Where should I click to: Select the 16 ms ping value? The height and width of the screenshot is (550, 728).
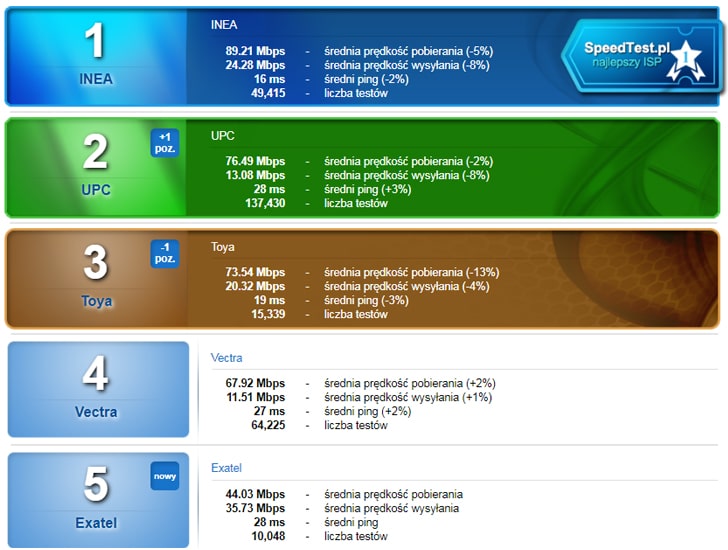tap(269, 78)
